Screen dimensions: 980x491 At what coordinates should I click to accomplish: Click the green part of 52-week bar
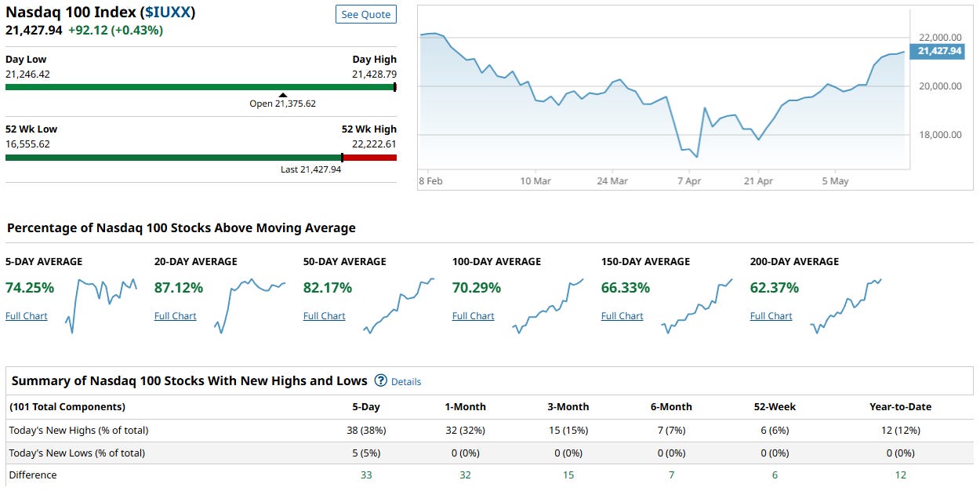pos(173,158)
